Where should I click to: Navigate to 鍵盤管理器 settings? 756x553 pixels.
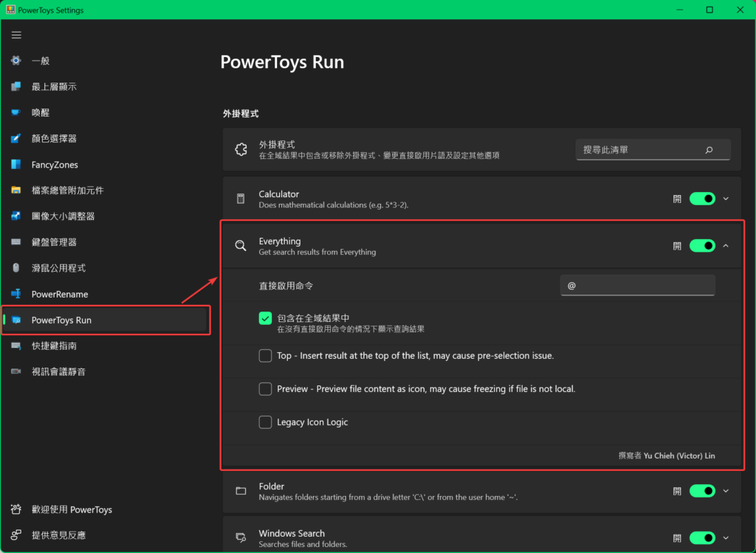tap(105, 242)
